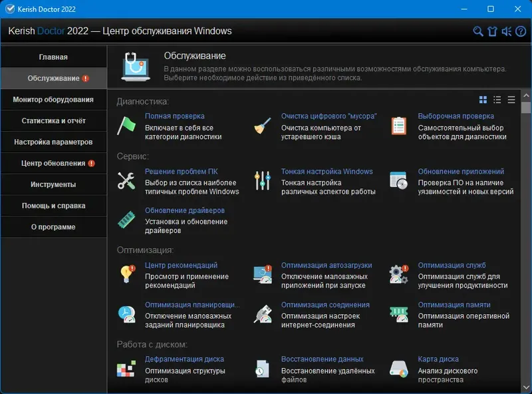
Task: Open Обновление приложений link
Action: pyautogui.click(x=461, y=172)
